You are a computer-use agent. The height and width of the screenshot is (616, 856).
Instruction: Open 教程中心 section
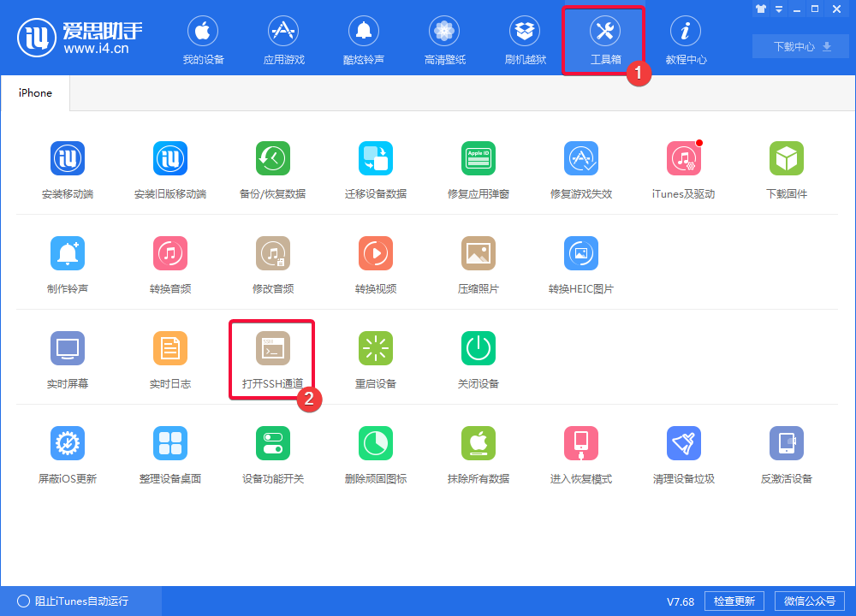pos(687,40)
